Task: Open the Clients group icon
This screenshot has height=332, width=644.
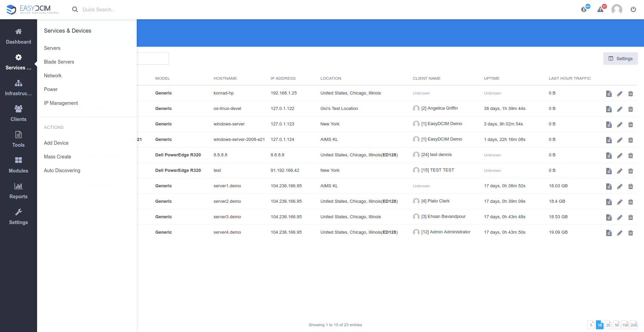Action: click(x=19, y=109)
